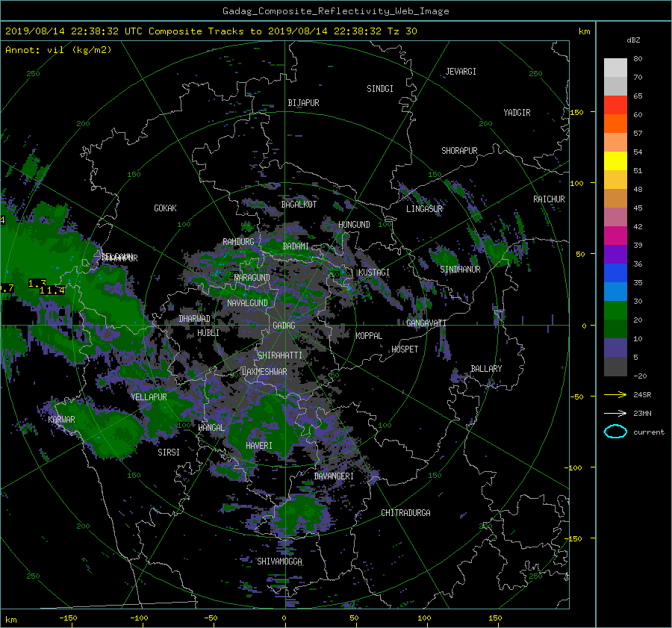Pick the pink 42-45 dBZ swatch
The width and height of the screenshot is (672, 628).
coord(615,217)
